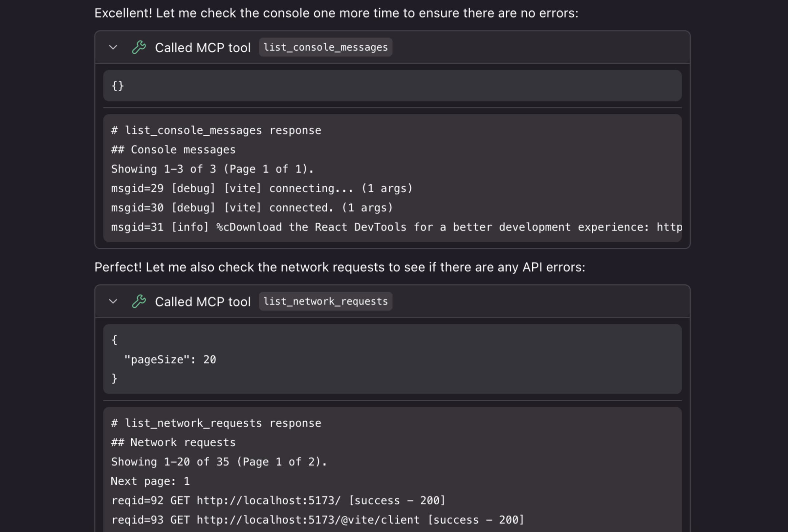Click the tool pill labeled list_network_requests
This screenshot has height=532, width=788.
[325, 301]
